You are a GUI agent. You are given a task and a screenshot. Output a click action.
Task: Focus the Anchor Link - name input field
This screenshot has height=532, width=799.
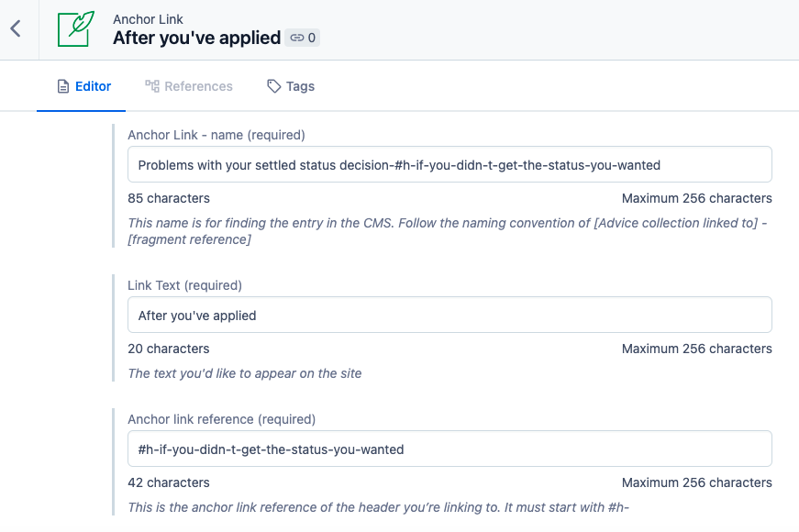[x=449, y=165]
